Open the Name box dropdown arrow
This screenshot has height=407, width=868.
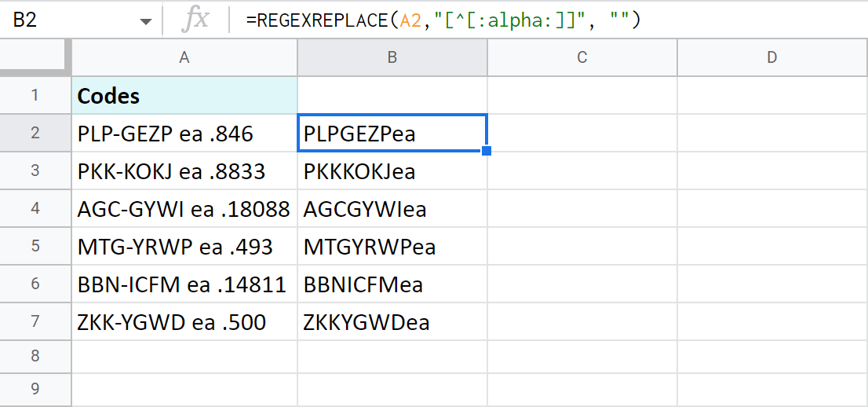(x=145, y=21)
